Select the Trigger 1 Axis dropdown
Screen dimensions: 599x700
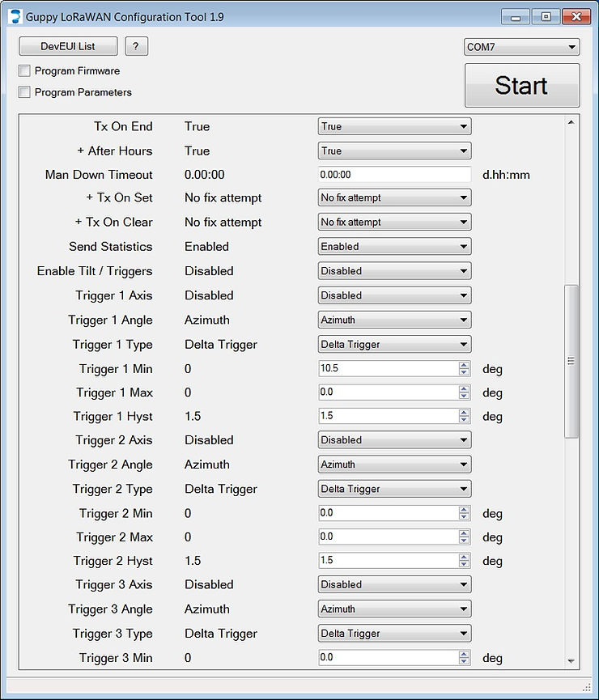coord(394,295)
